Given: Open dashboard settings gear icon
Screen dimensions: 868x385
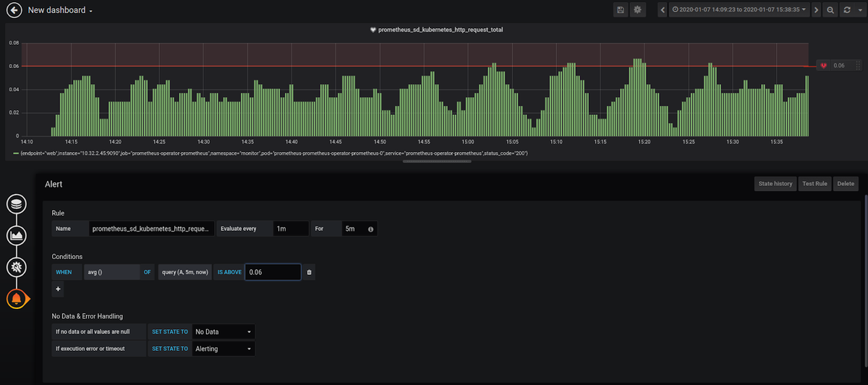Looking at the screenshot, I should coord(637,10).
